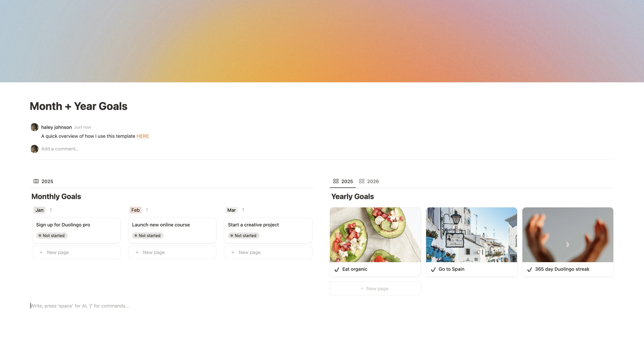Open the Launch new online course card
This screenshot has width=644, height=350.
172,230
